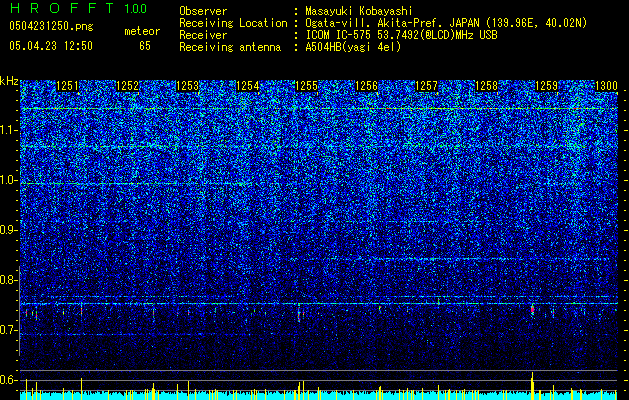This screenshot has height=400, width=629.
Task: Click the 1.0 kHz axis label
Action: [x=8, y=180]
